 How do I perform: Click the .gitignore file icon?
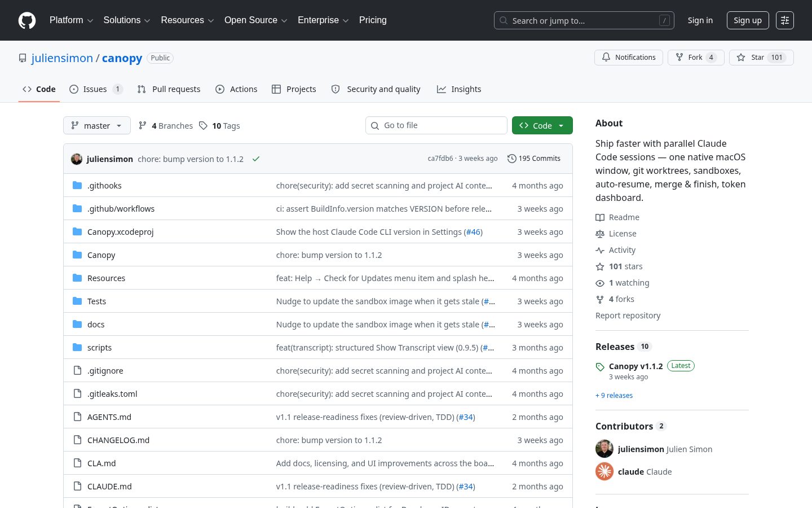(x=77, y=371)
